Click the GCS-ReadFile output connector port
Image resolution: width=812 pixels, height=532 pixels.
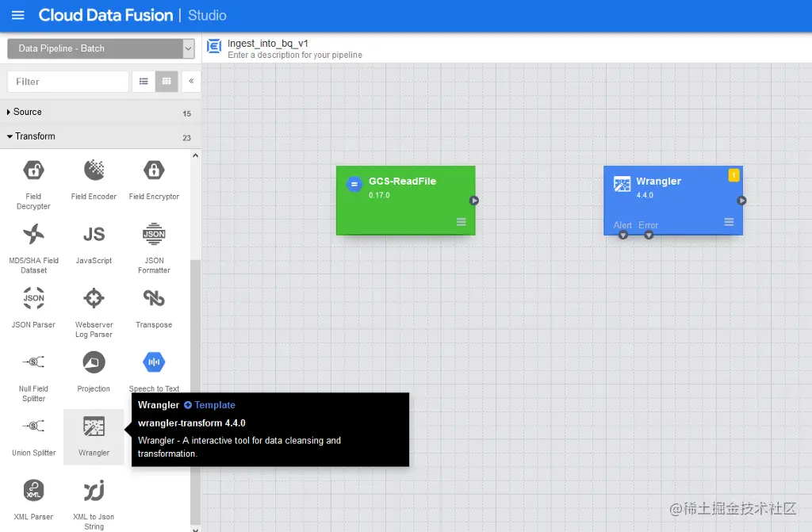(x=474, y=201)
